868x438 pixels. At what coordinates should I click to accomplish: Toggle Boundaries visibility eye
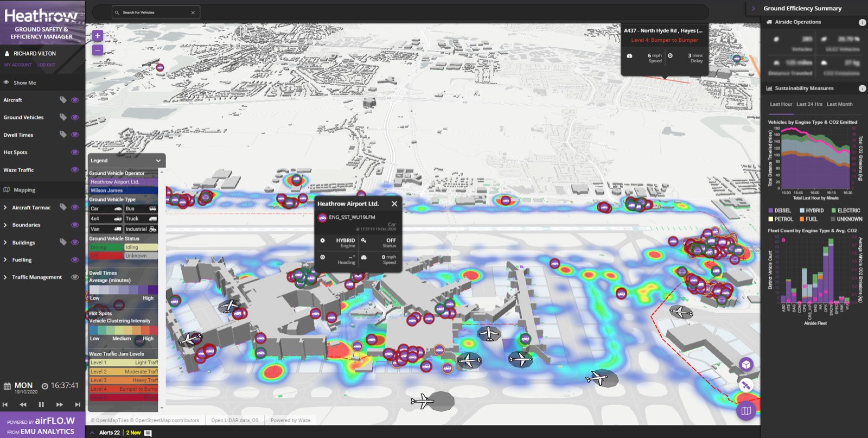click(x=75, y=225)
